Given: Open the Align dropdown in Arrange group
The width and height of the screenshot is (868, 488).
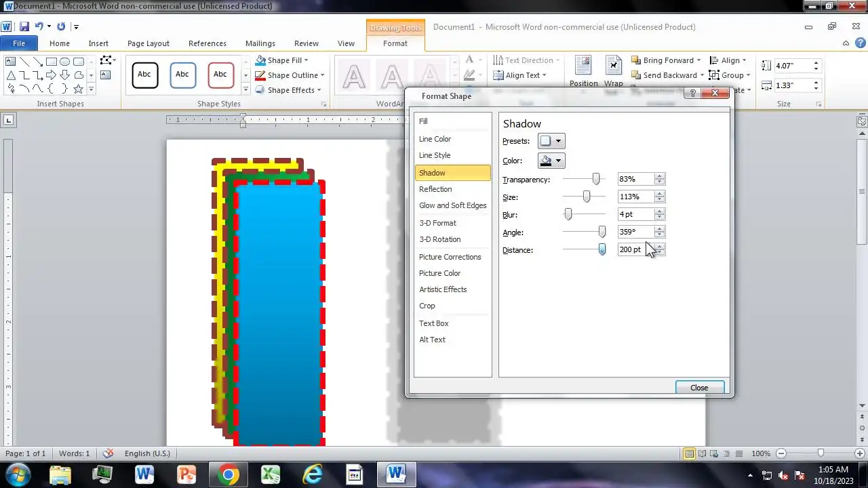Looking at the screenshot, I should tap(728, 60).
